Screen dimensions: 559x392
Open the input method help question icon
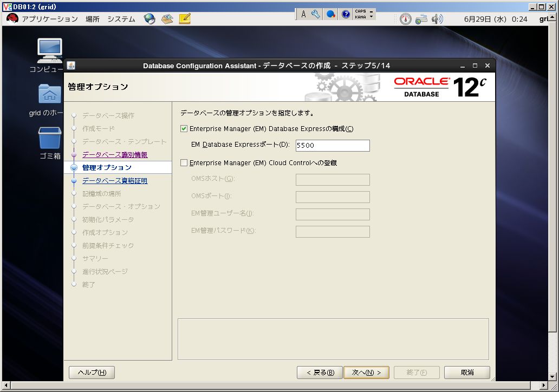[346, 14]
